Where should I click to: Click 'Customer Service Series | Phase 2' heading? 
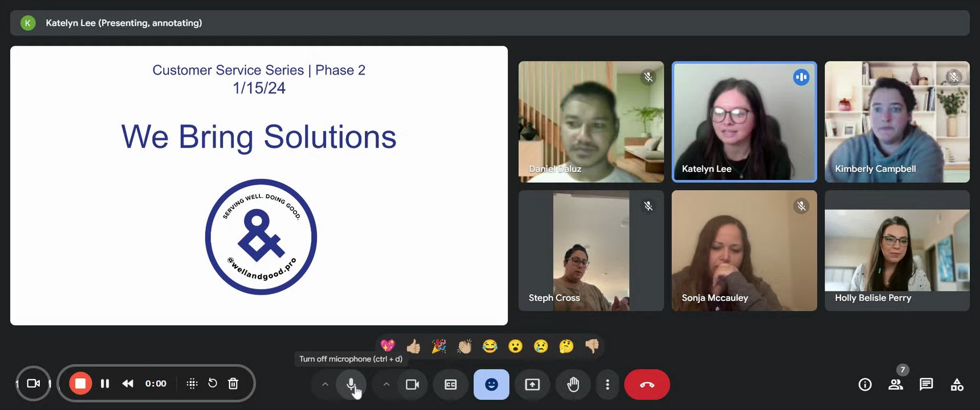tap(259, 70)
